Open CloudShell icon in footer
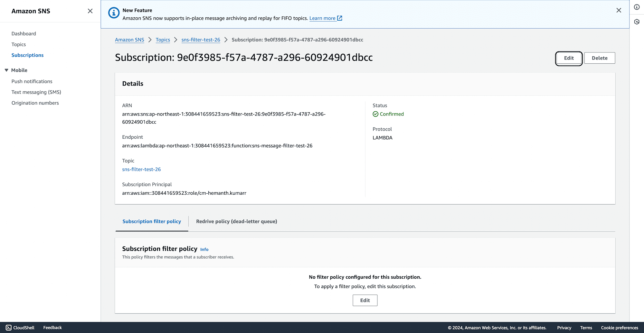The height and width of the screenshot is (333, 644). tap(8, 328)
